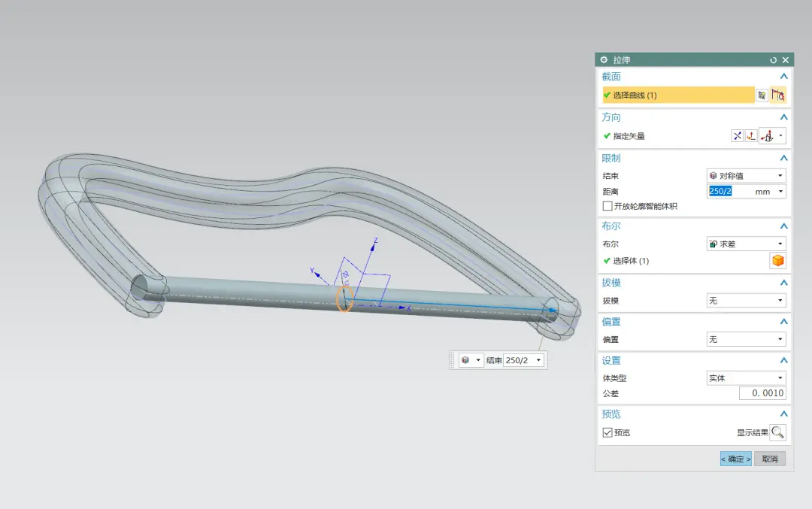
Task: Enable the 开放轮廓智能体积 checkbox
Action: click(607, 206)
